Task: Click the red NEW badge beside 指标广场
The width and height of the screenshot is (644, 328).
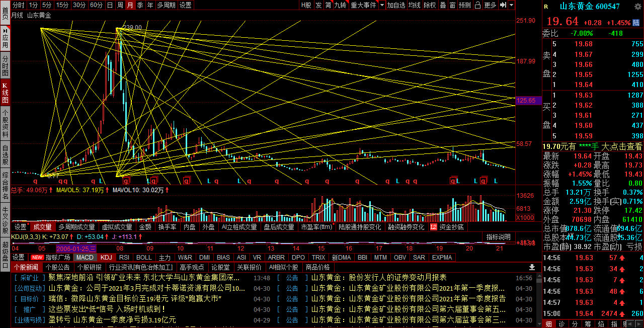Action: click(37, 257)
